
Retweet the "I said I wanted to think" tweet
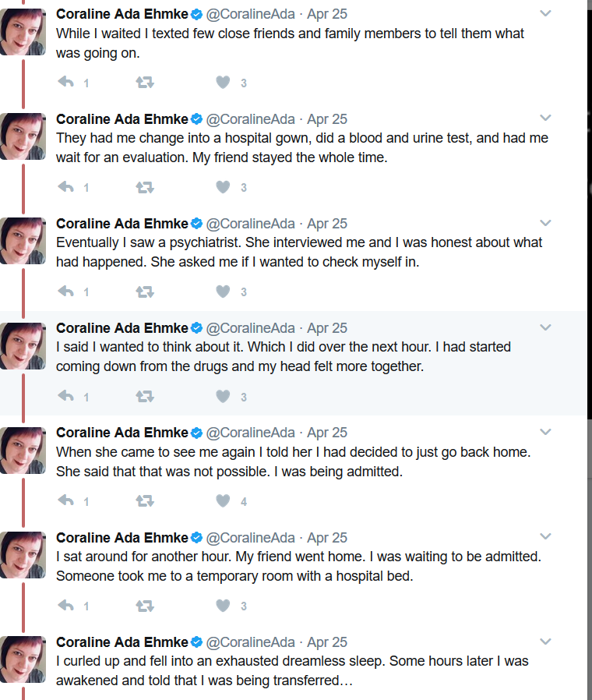pyautogui.click(x=145, y=396)
